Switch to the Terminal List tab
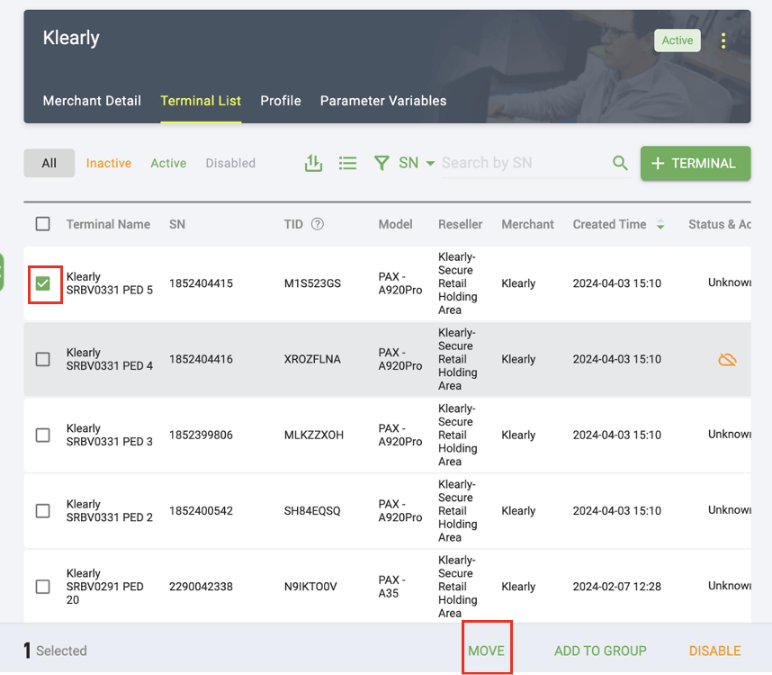Image resolution: width=772 pixels, height=675 pixels. [x=201, y=101]
